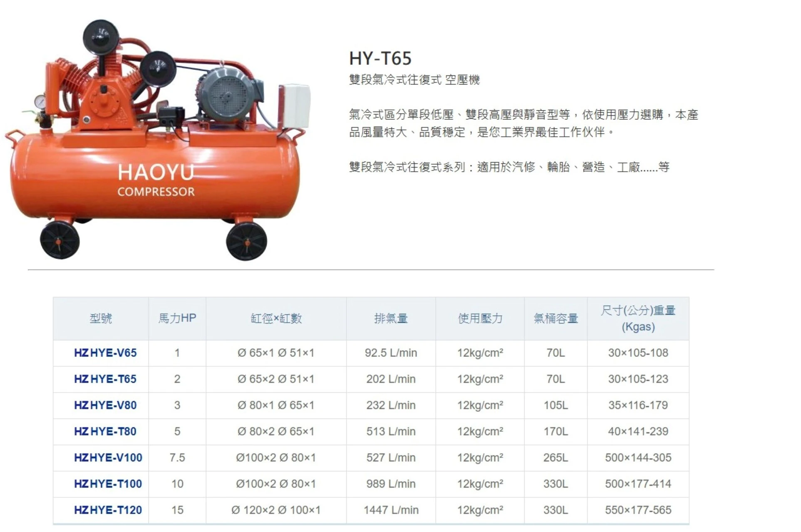Click air output 989 L/min
The width and height of the screenshot is (801, 532).
[391, 484]
